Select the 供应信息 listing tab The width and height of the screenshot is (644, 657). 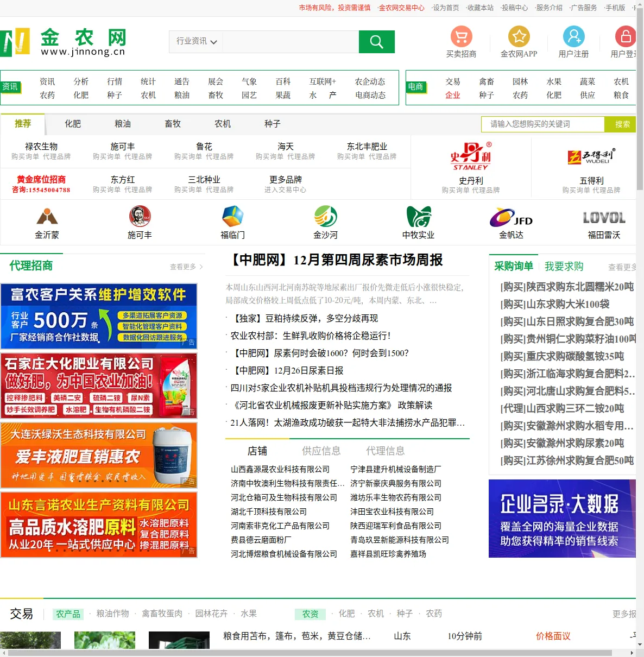pos(321,451)
